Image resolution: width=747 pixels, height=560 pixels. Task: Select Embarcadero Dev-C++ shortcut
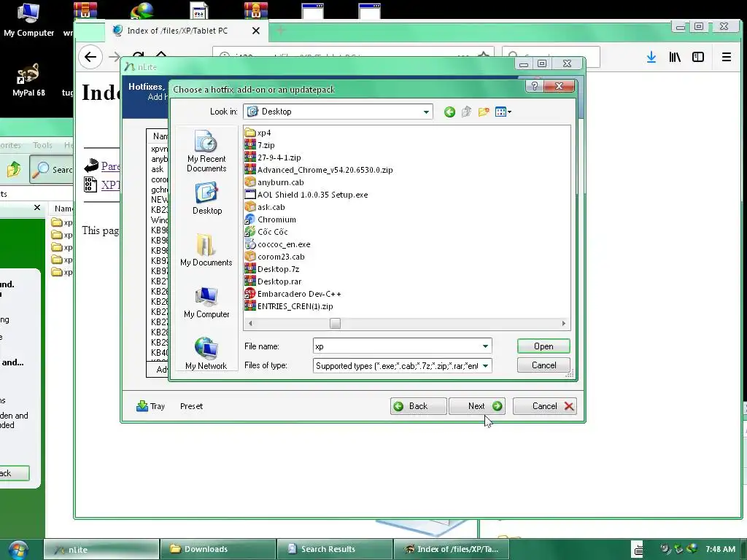[x=293, y=294]
